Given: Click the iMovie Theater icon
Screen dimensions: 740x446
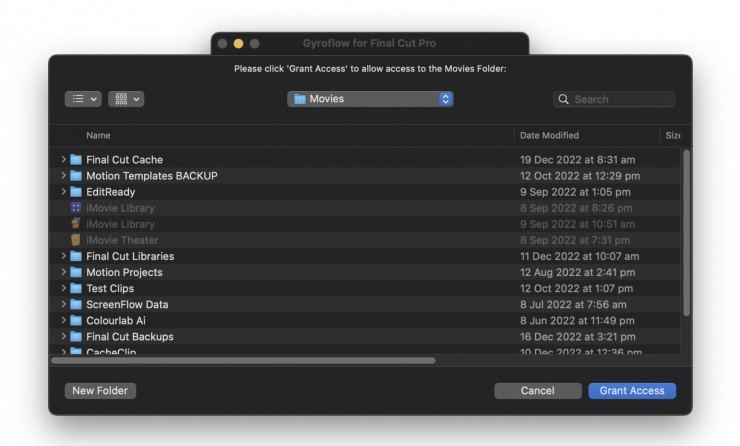Looking at the screenshot, I should (76, 240).
